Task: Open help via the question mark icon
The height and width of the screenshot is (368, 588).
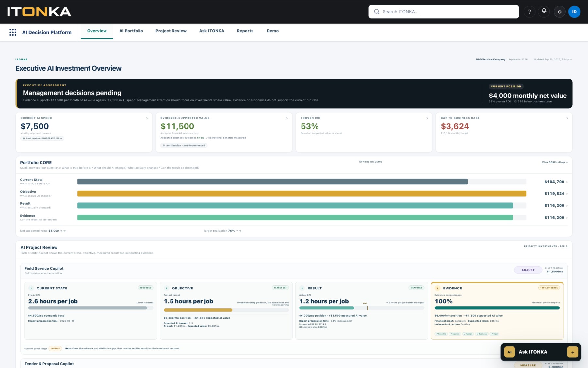Action: point(530,12)
